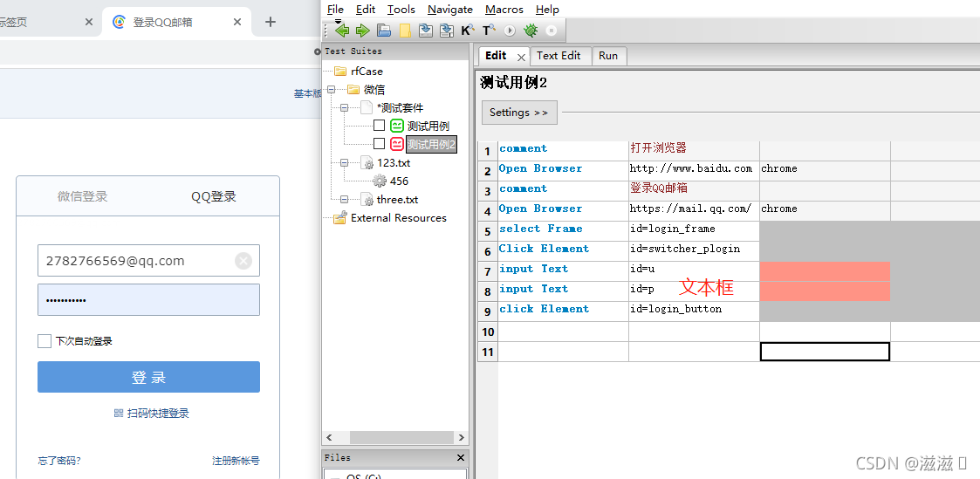Click the green robot icon of 测试用例
Image resolution: width=980 pixels, height=479 pixels.
point(397,126)
